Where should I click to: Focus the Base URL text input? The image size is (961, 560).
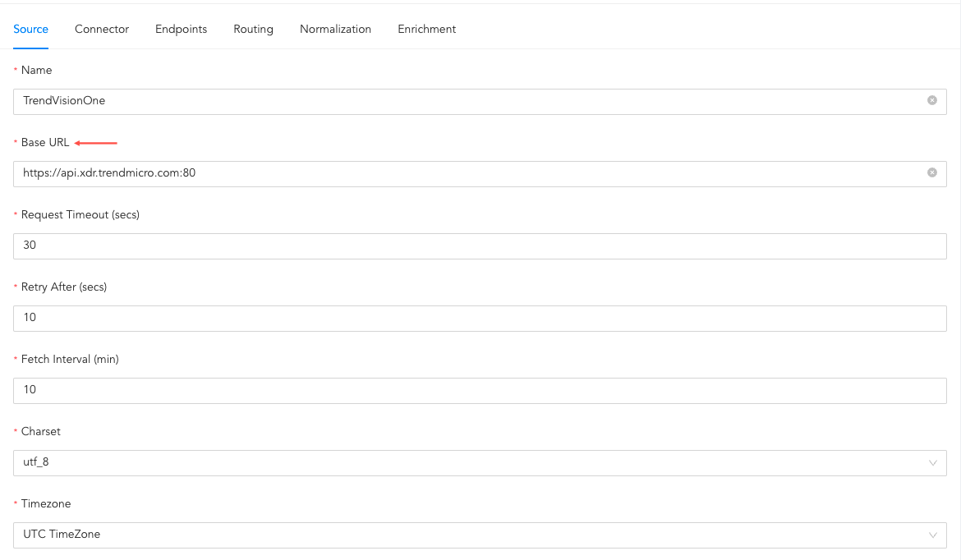468,173
